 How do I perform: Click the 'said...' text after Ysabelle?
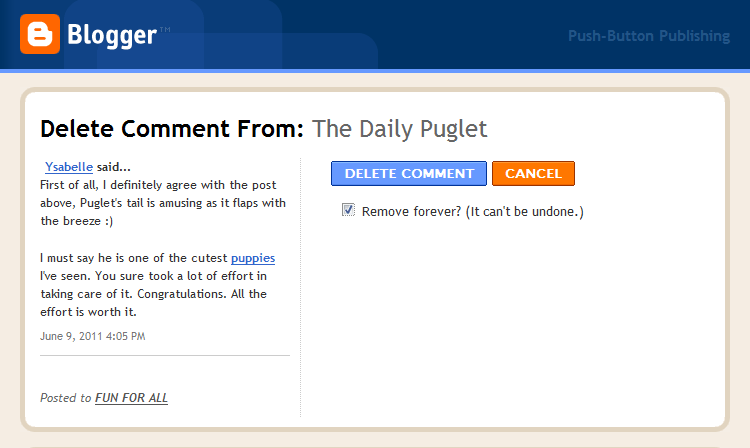pos(113,167)
